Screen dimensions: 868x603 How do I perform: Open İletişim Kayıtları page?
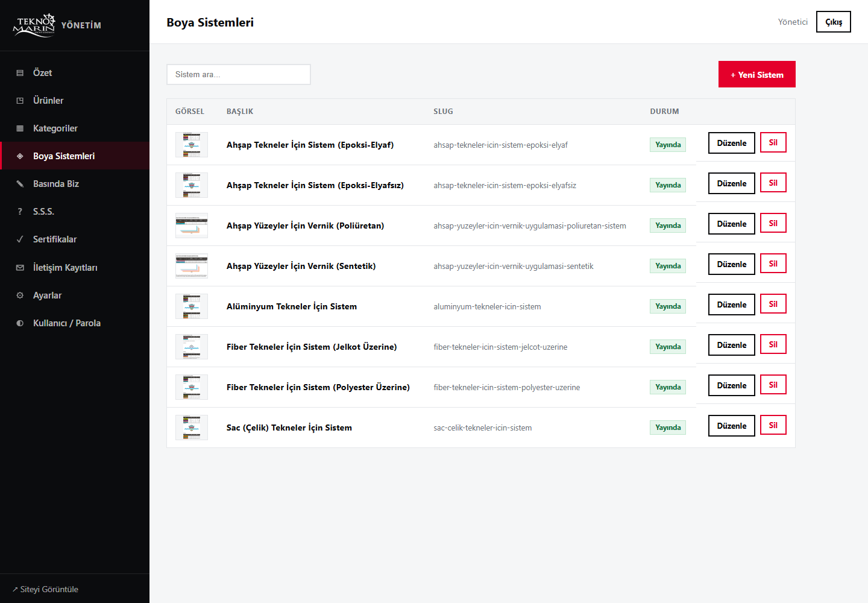coord(75,268)
